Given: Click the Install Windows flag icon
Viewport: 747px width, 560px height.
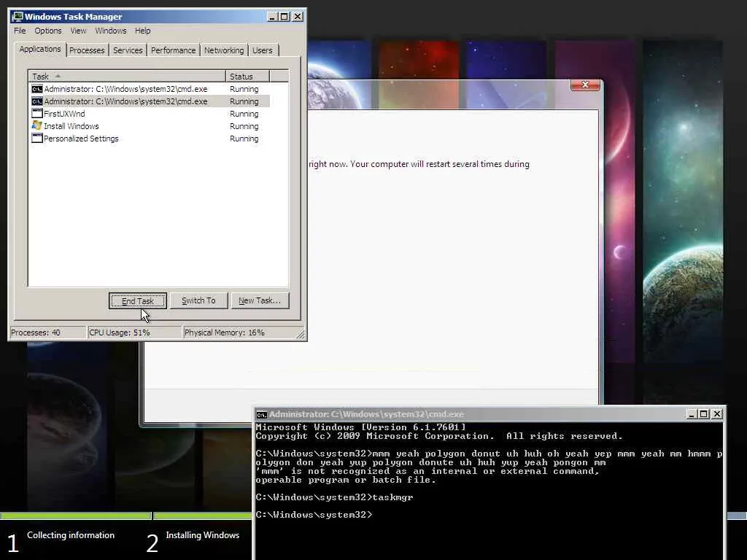Looking at the screenshot, I should tap(36, 125).
